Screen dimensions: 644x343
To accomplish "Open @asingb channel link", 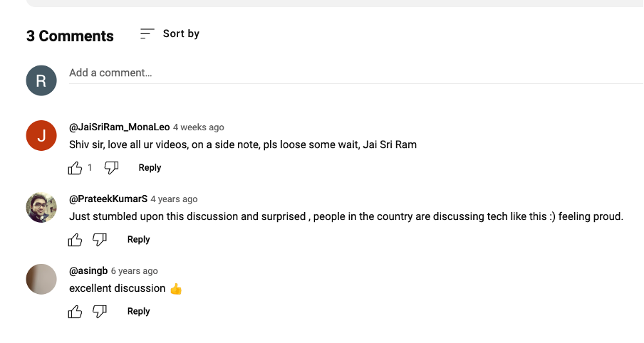I will pyautogui.click(x=88, y=271).
